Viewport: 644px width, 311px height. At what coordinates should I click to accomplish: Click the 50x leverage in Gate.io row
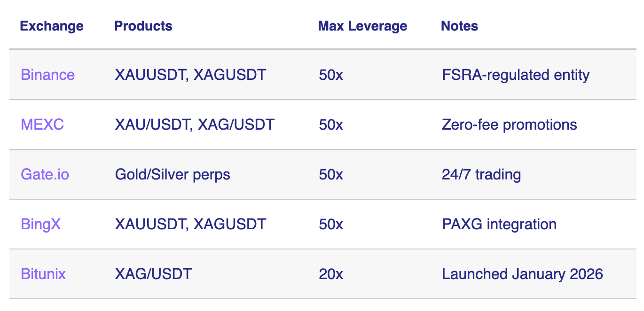pyautogui.click(x=330, y=174)
